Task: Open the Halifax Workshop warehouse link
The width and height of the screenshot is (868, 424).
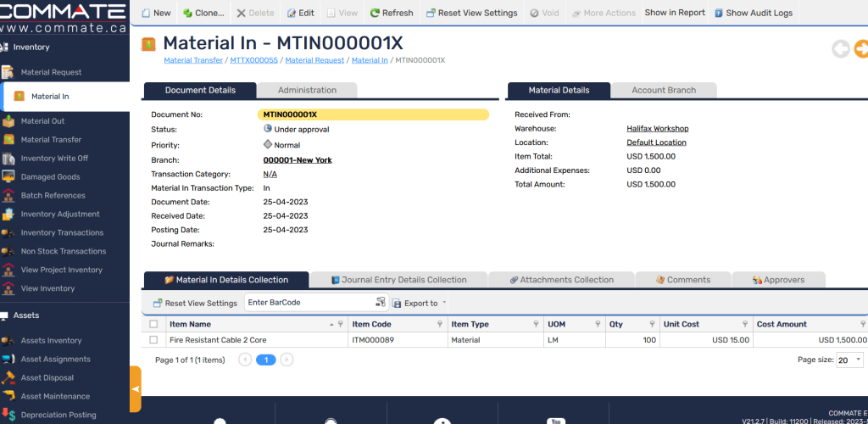Action: 657,129
